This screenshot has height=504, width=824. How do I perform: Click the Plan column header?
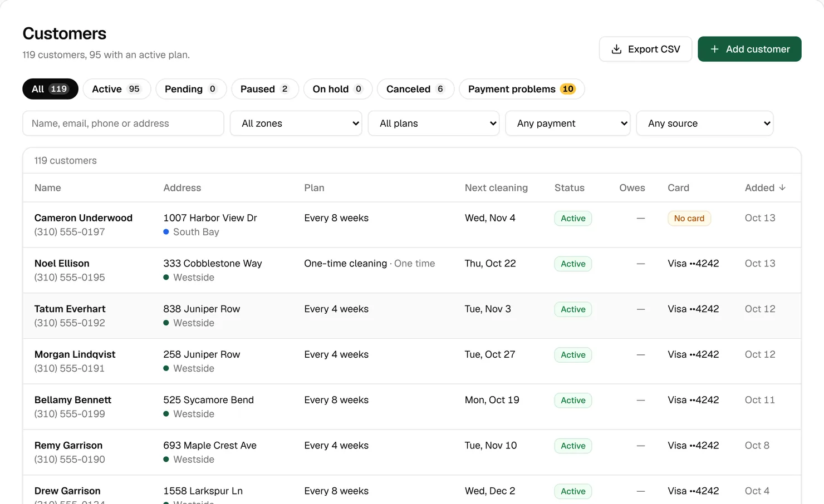coord(314,188)
